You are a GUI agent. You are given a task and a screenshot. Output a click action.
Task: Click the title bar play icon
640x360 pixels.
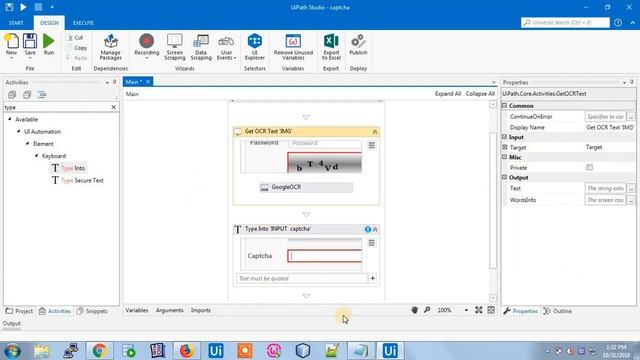point(23,7)
